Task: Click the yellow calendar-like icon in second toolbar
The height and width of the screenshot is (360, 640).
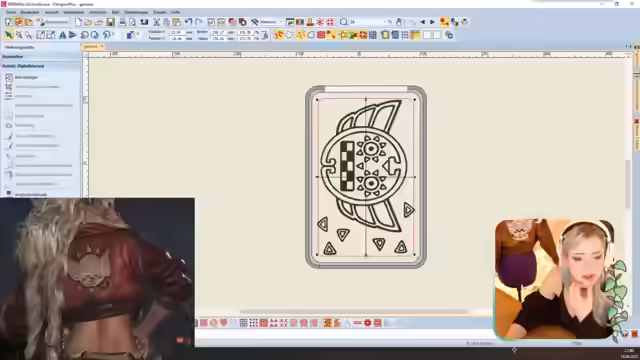Action: point(415,35)
